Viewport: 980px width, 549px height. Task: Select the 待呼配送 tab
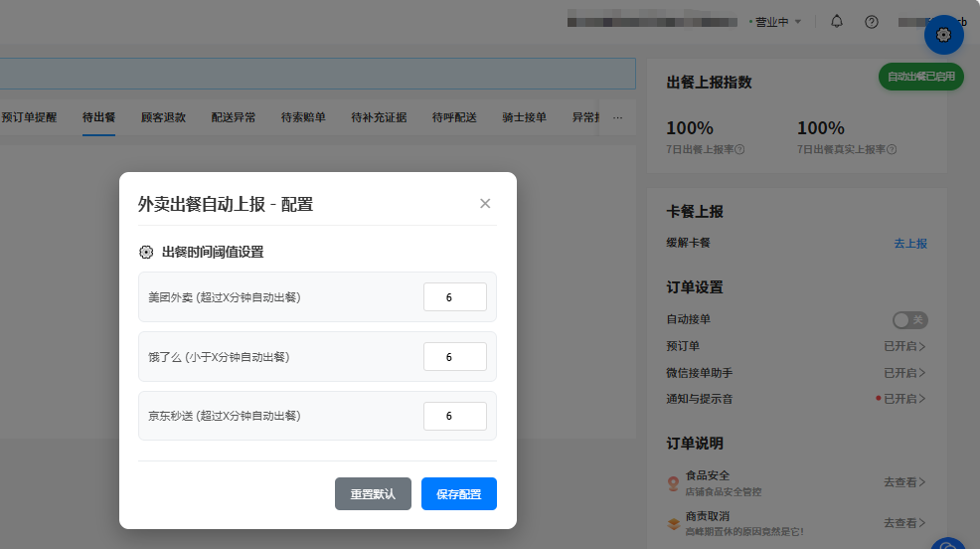coord(454,117)
